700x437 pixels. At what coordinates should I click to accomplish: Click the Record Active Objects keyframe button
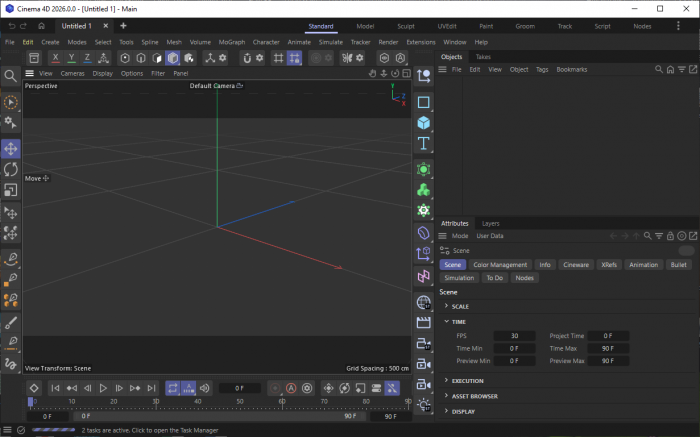(275, 388)
